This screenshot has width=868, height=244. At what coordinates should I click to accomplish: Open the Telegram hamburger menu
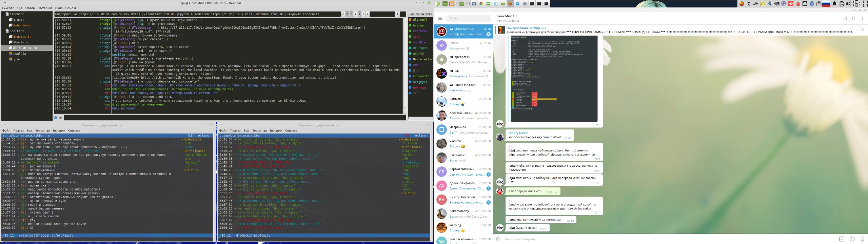440,18
